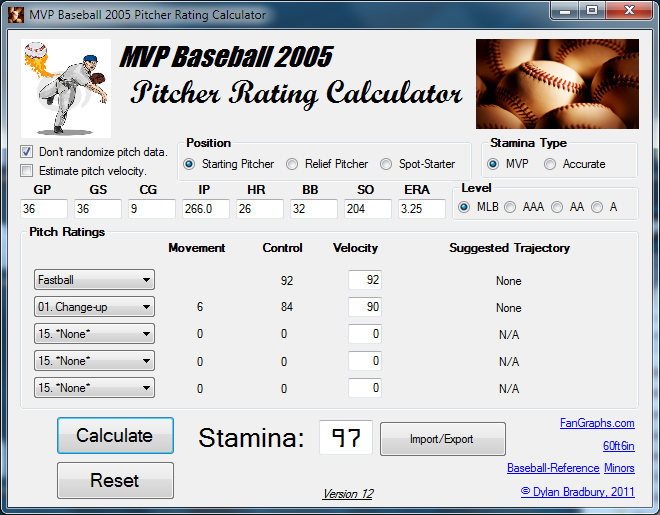Expand the 01. Change-up pitch dropdown
The width and height of the screenshot is (660, 515).
click(x=94, y=308)
